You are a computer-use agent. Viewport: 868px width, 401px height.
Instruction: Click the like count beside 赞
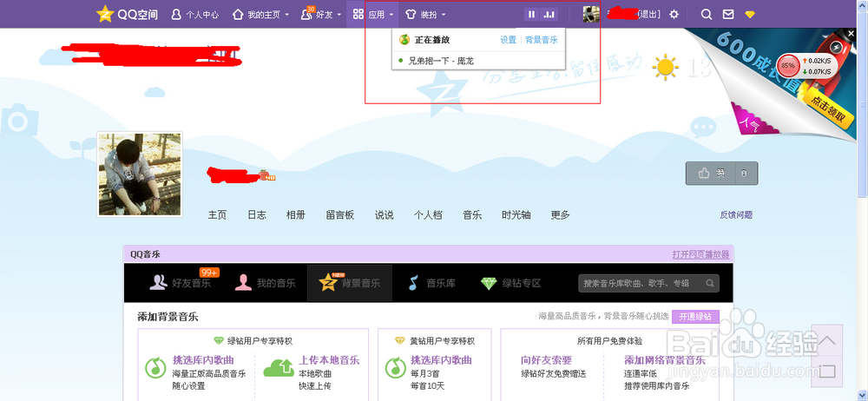coord(746,174)
